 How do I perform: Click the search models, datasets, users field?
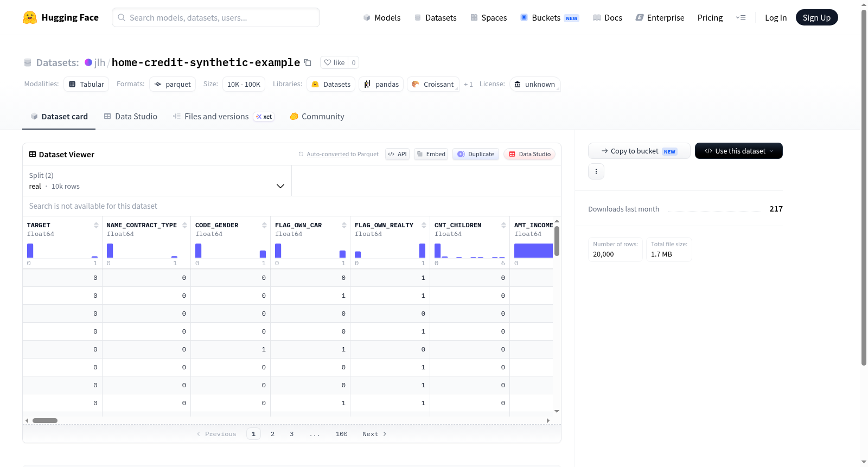coord(216,17)
